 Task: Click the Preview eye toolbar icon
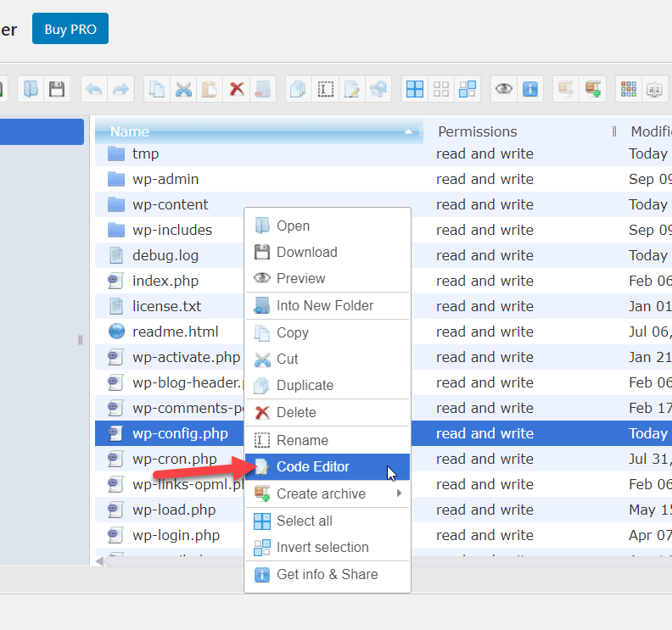pos(503,89)
